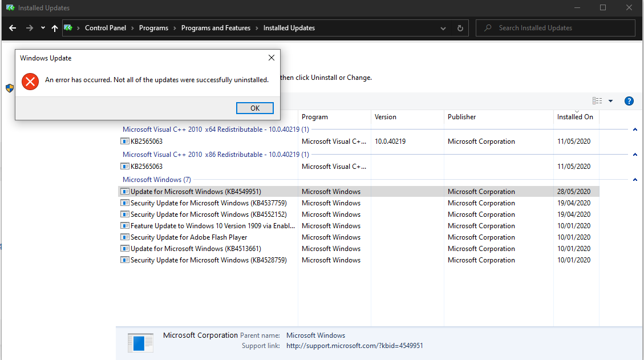
Task: Sort by the Installed On column header
Action: (576, 117)
